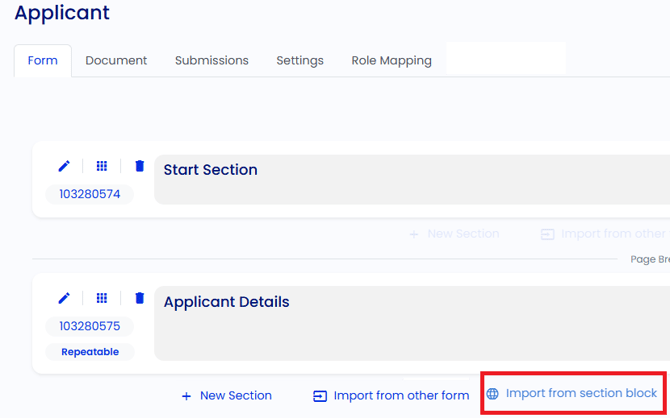Delete Applicant Details via trash icon
Image resolution: width=670 pixels, height=418 pixels.
tap(139, 298)
